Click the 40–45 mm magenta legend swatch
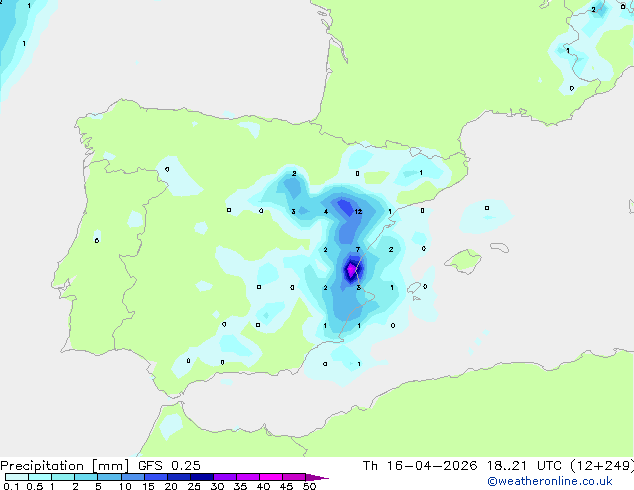Image resolution: width=634 pixels, height=490 pixels. pyautogui.click(x=271, y=477)
